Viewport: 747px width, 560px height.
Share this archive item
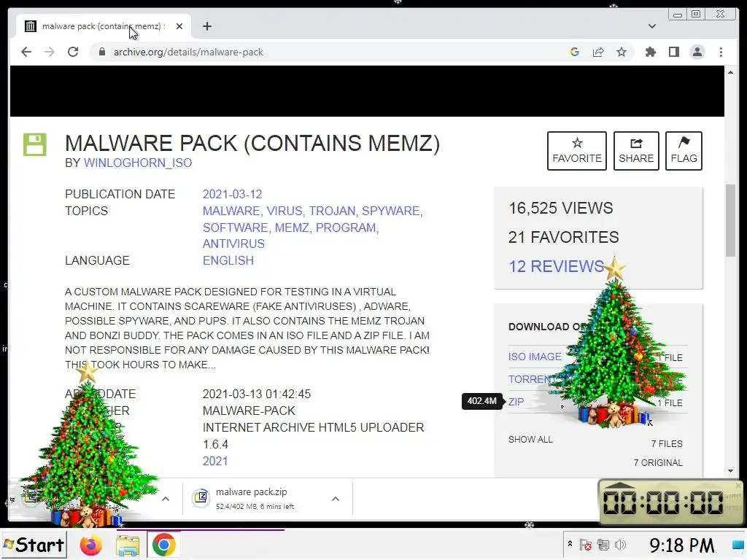[x=636, y=151]
